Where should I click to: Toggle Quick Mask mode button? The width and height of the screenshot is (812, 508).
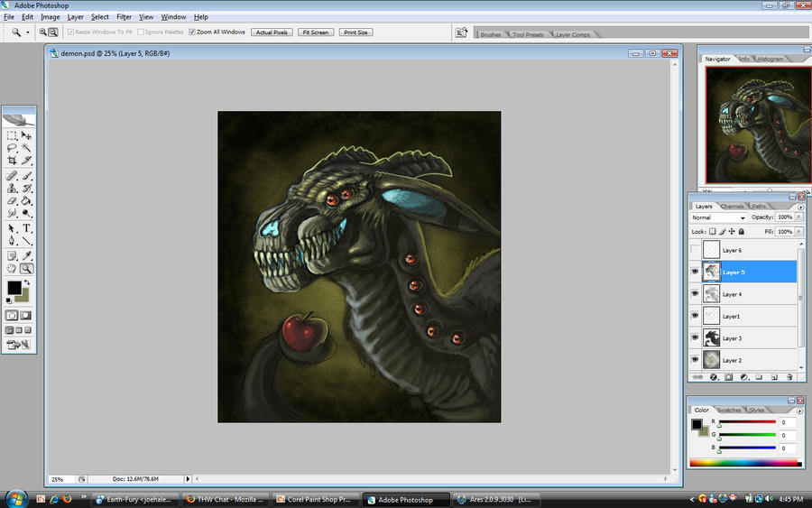(x=25, y=315)
